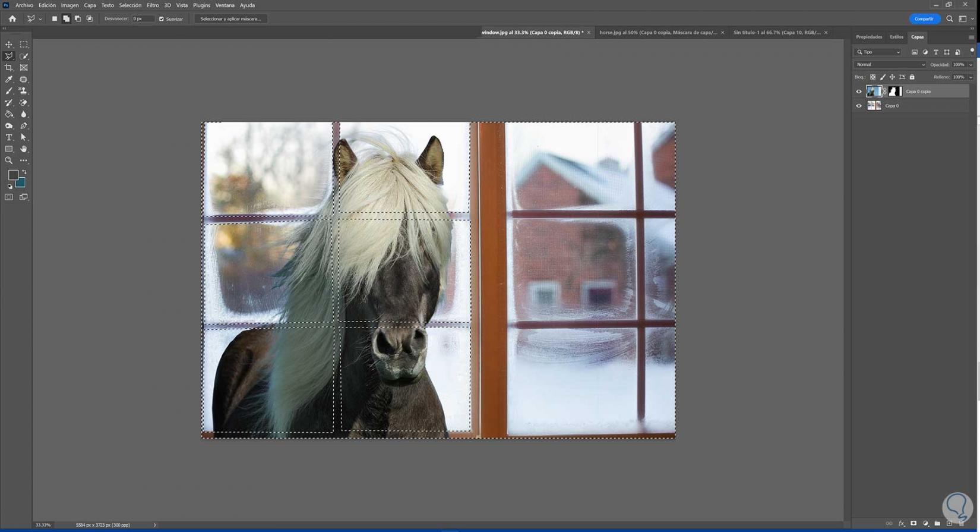Open the Normal blend mode dropdown
This screenshot has width=980, height=532.
coord(890,65)
